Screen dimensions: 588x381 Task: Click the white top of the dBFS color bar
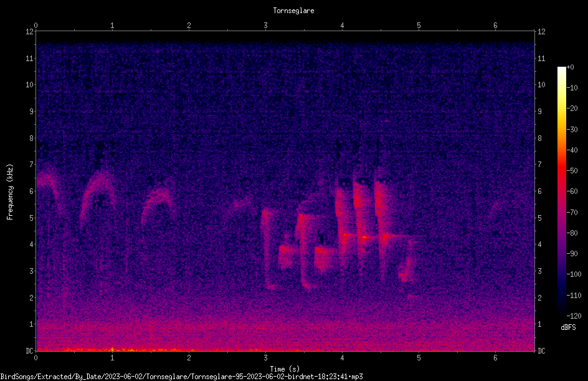click(x=561, y=70)
